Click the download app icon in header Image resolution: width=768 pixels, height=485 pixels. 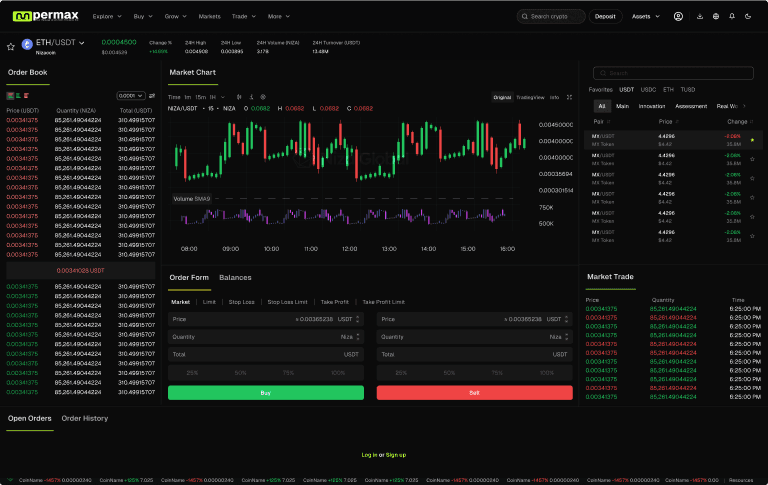pos(699,17)
